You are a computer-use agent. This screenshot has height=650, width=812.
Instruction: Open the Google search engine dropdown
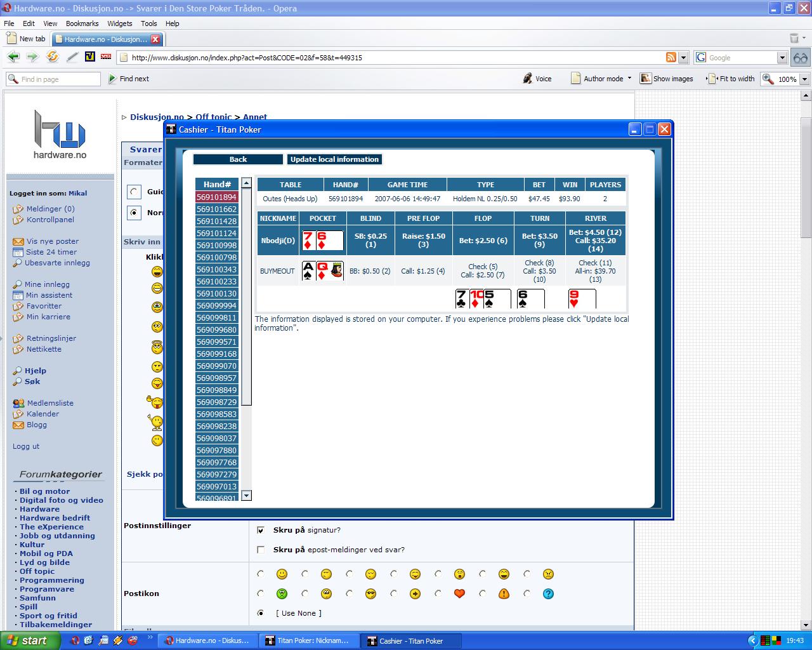point(782,57)
